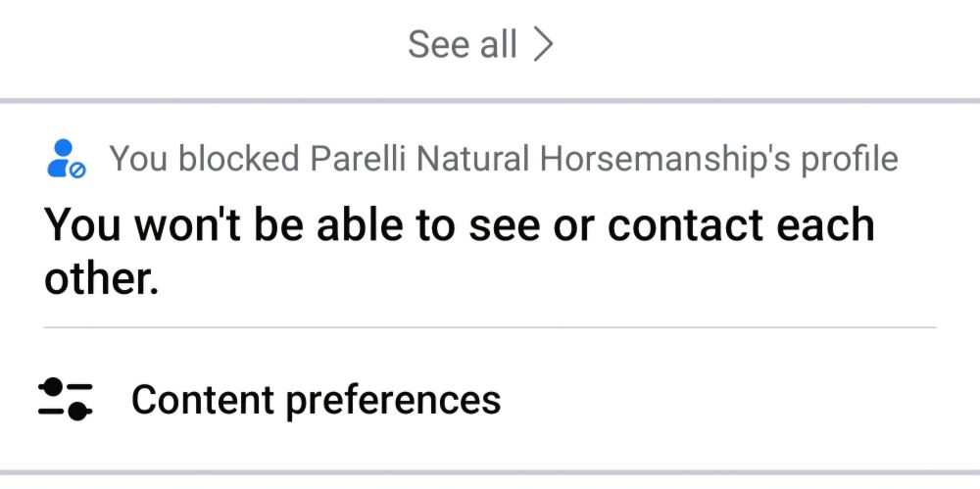Select the Content preferences label

click(x=316, y=400)
